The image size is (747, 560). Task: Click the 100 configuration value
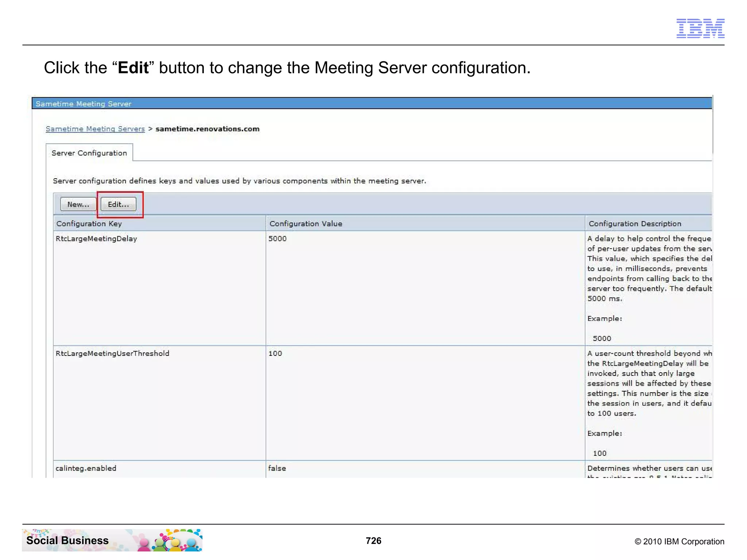tap(275, 353)
